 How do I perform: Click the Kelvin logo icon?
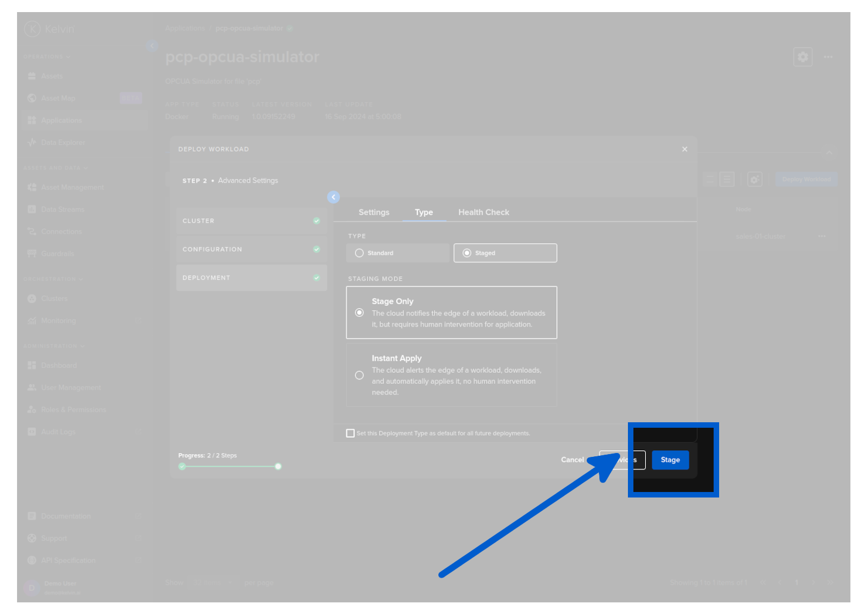pos(32,29)
